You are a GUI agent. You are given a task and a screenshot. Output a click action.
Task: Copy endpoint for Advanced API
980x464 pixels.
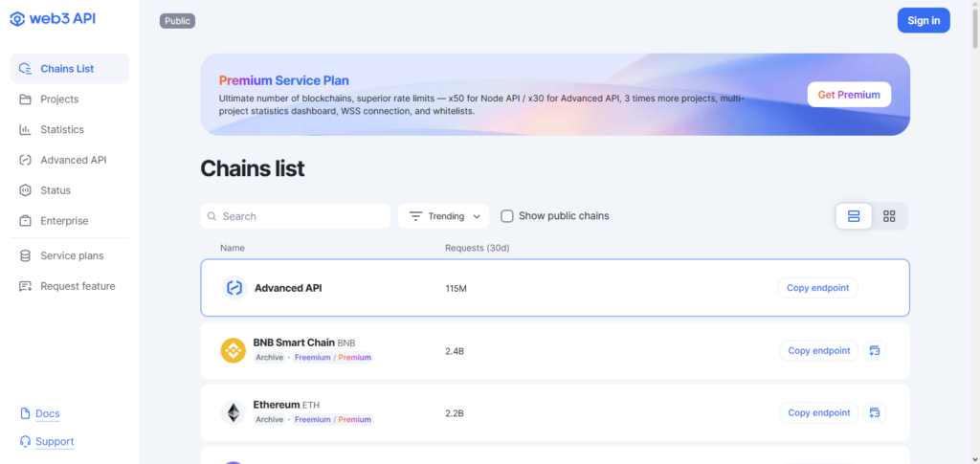tap(817, 288)
